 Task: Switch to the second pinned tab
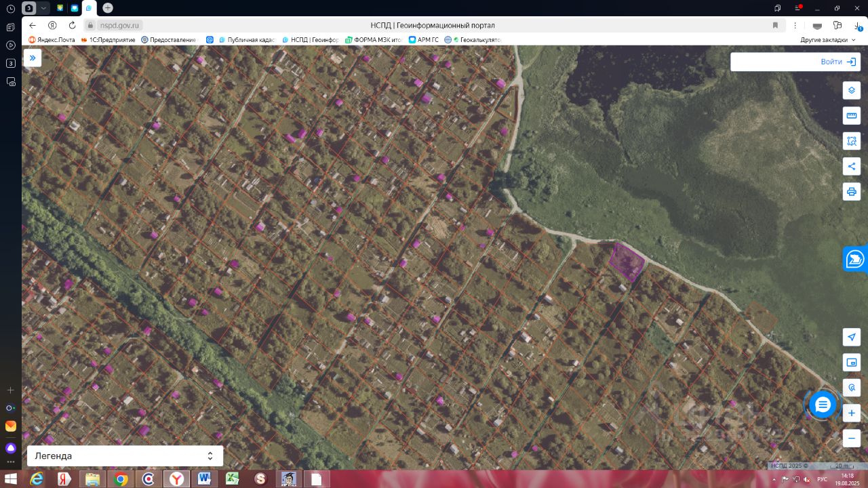click(75, 8)
